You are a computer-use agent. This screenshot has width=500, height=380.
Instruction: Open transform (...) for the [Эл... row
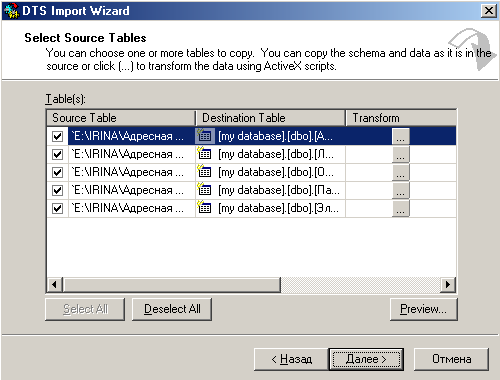point(401,208)
